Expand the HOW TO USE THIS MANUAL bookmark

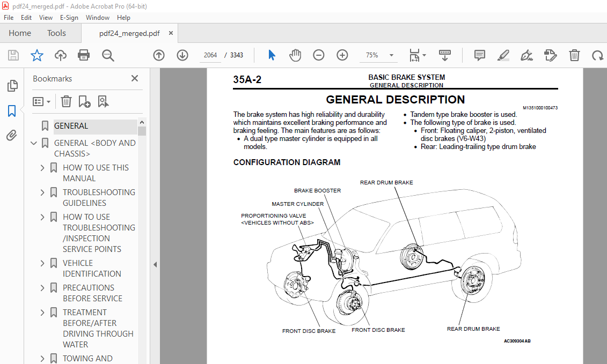tap(42, 168)
